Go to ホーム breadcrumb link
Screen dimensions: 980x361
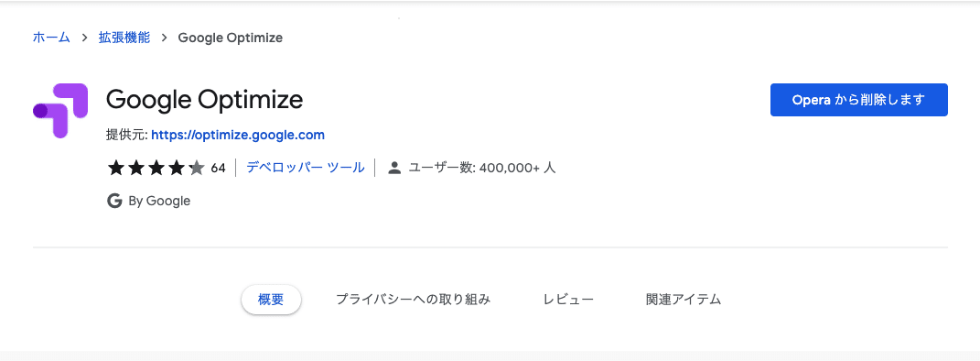pyautogui.click(x=51, y=38)
